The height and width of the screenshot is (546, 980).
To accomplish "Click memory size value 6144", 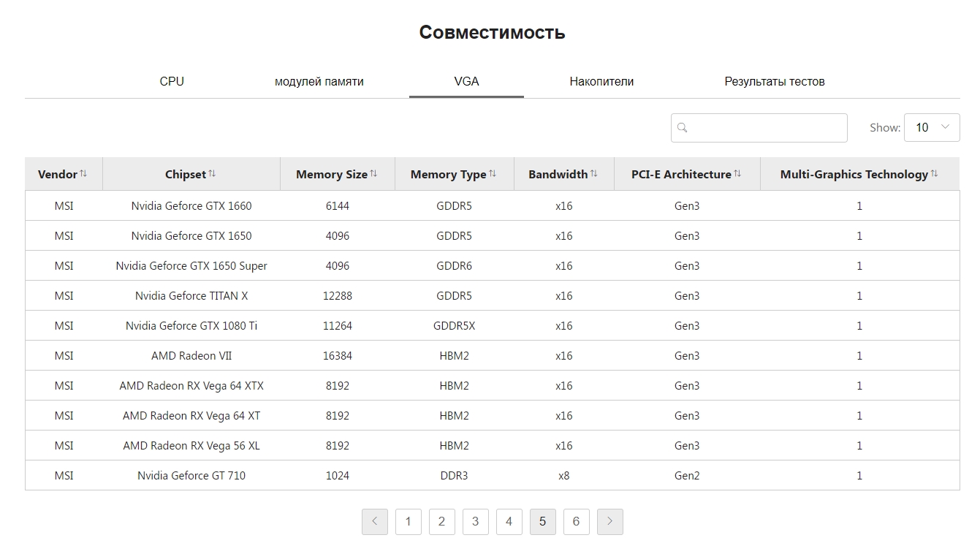I will pos(338,206).
